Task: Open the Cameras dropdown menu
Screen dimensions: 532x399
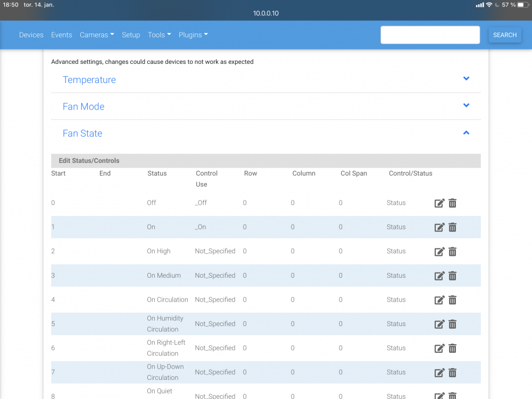Action: (97, 35)
